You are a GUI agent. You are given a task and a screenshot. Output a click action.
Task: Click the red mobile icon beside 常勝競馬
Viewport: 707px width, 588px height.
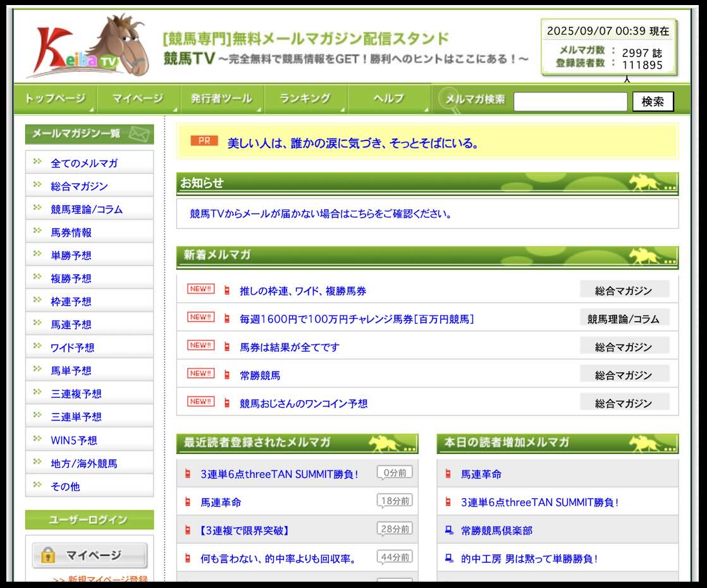[227, 375]
